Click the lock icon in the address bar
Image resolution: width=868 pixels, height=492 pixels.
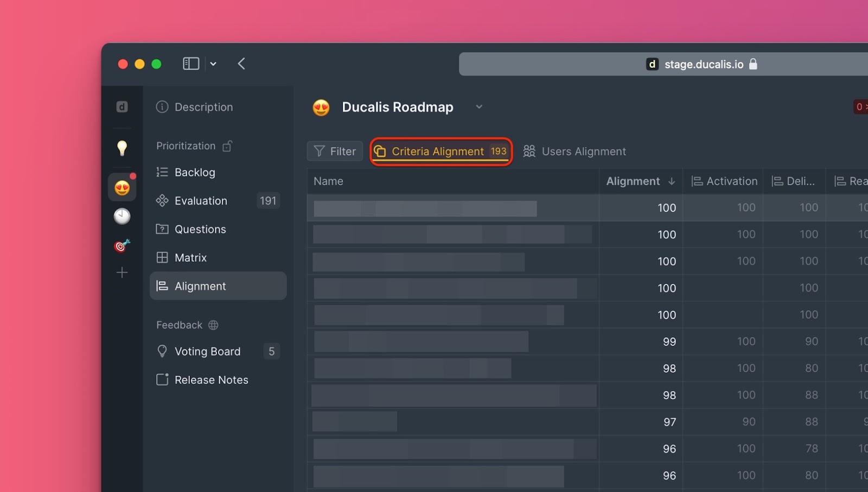[x=754, y=64]
